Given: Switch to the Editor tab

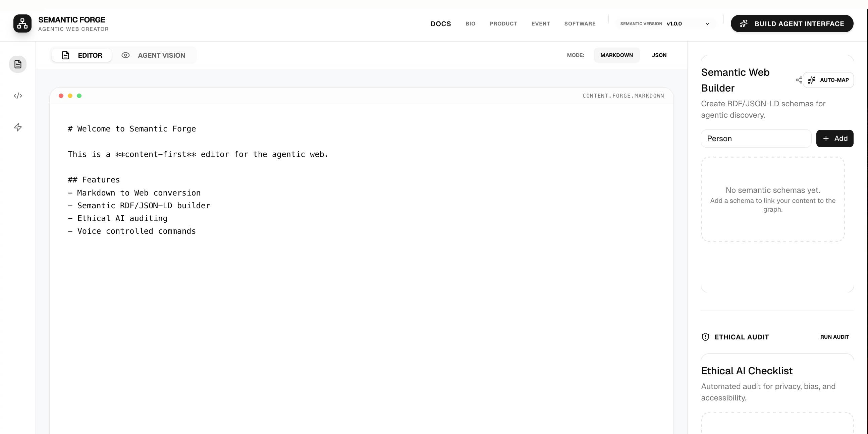Looking at the screenshot, I should [x=81, y=55].
